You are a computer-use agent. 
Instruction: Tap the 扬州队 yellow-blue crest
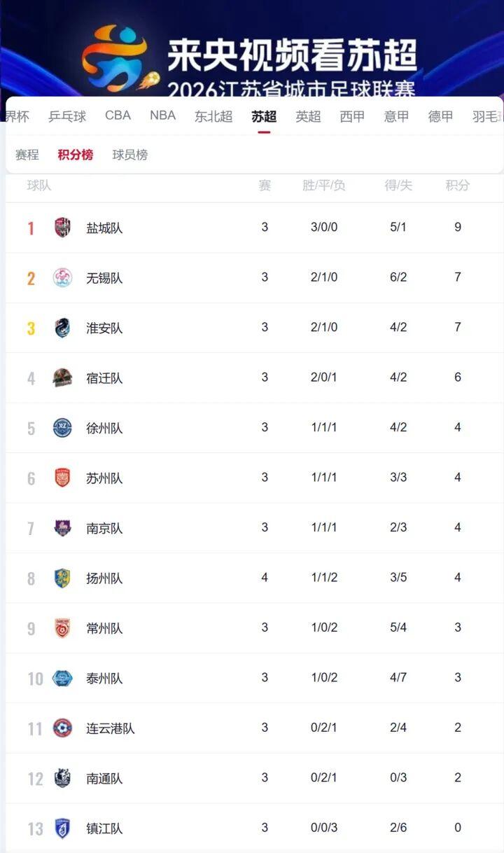[x=62, y=578]
